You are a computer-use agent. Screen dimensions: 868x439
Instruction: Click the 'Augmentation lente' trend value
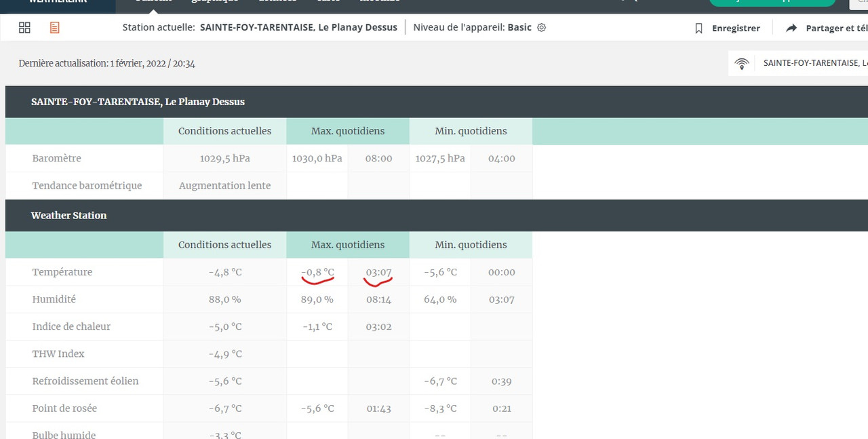pos(225,185)
